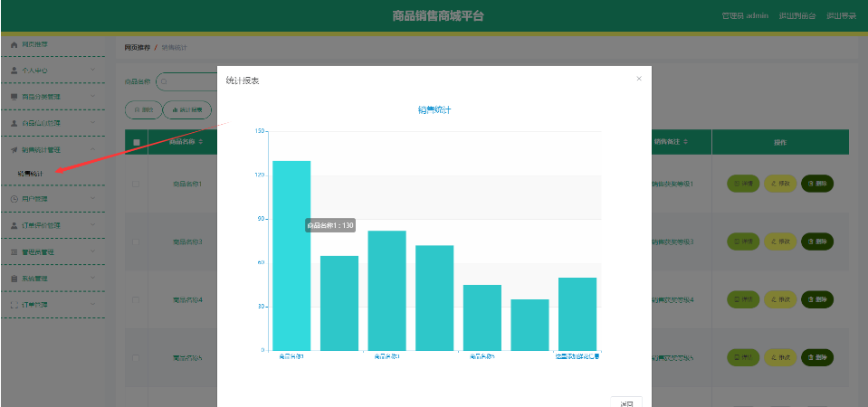This screenshot has width=868, height=407.
Task: Click the 商品名称 search input field
Action: (x=186, y=81)
